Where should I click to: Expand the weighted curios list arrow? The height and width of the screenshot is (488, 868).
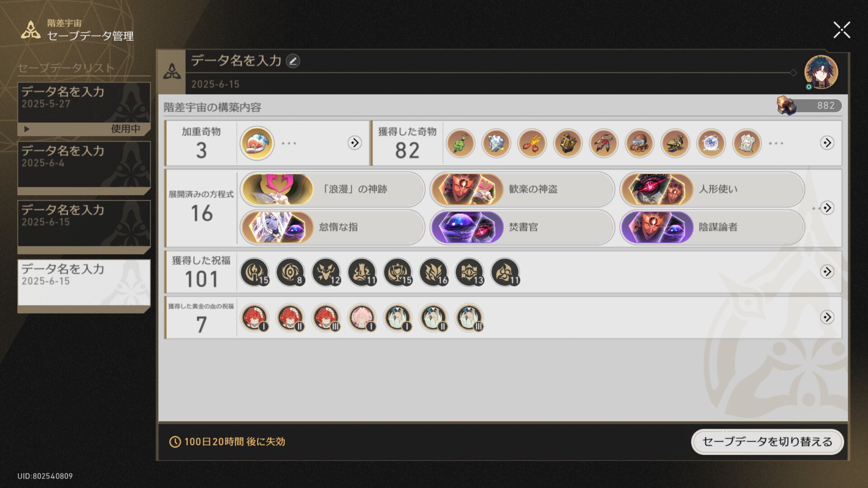(x=354, y=143)
